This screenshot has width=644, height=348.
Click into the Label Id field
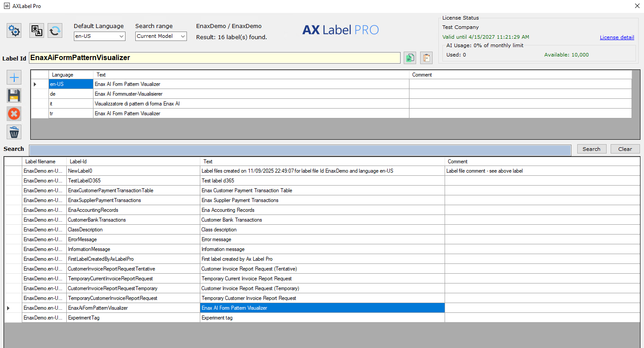(215, 58)
